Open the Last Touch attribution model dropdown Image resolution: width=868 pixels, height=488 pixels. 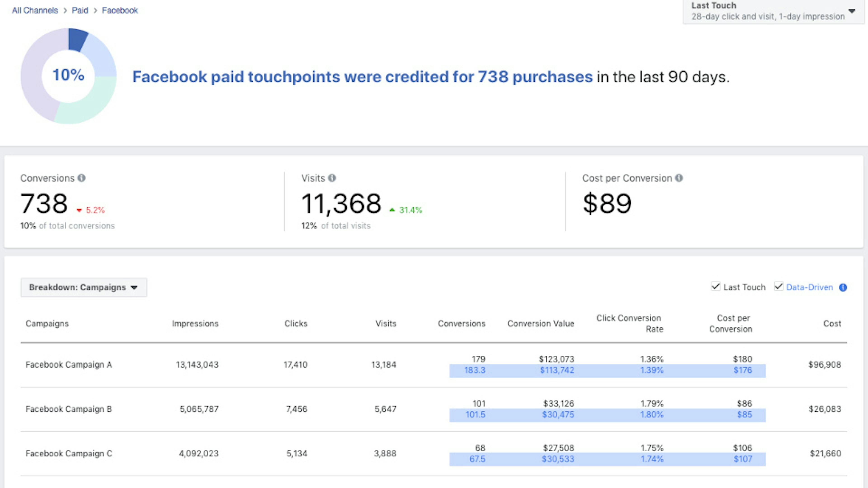tap(768, 12)
